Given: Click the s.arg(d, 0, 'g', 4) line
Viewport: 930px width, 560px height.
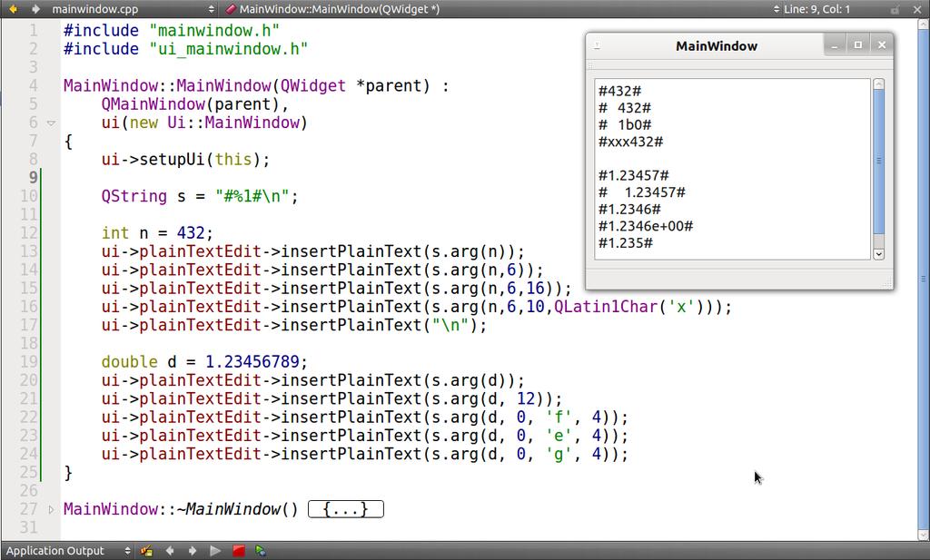Looking at the screenshot, I should point(364,454).
